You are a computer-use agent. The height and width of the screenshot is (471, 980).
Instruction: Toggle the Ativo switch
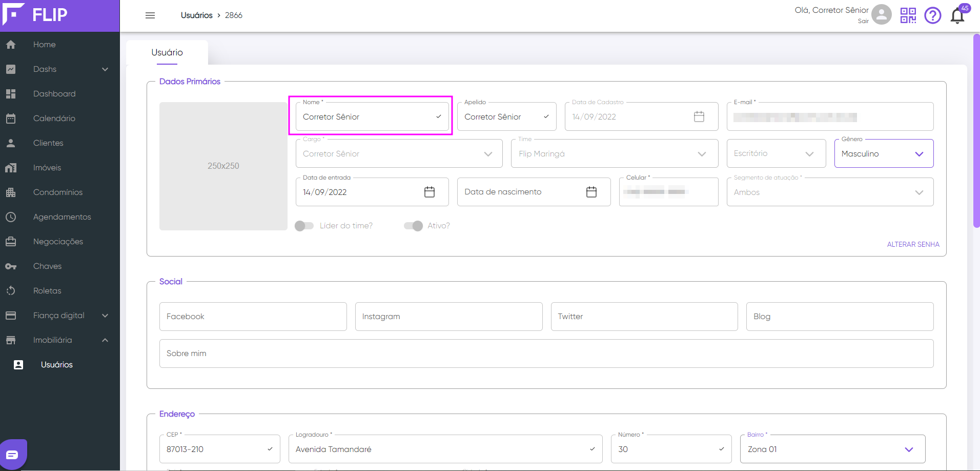click(x=413, y=226)
